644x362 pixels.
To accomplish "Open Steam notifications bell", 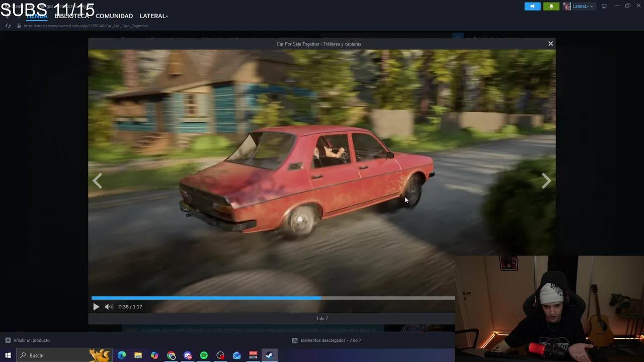I will pyautogui.click(x=551, y=7).
